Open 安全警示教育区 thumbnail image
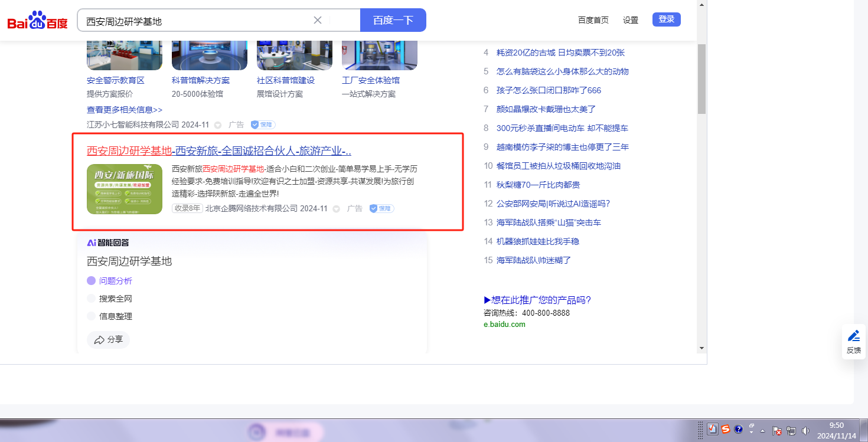Screen dimensions: 868x442 125,55
